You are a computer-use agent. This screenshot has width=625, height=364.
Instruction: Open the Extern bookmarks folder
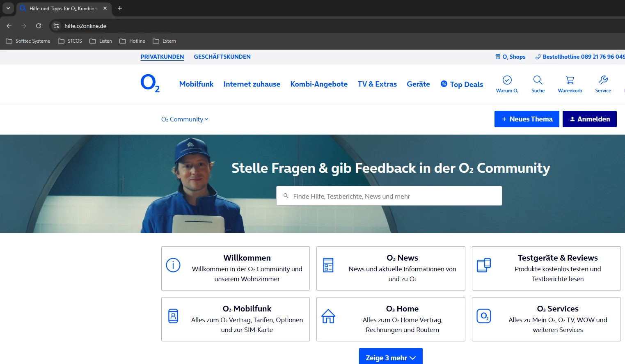[x=164, y=41]
